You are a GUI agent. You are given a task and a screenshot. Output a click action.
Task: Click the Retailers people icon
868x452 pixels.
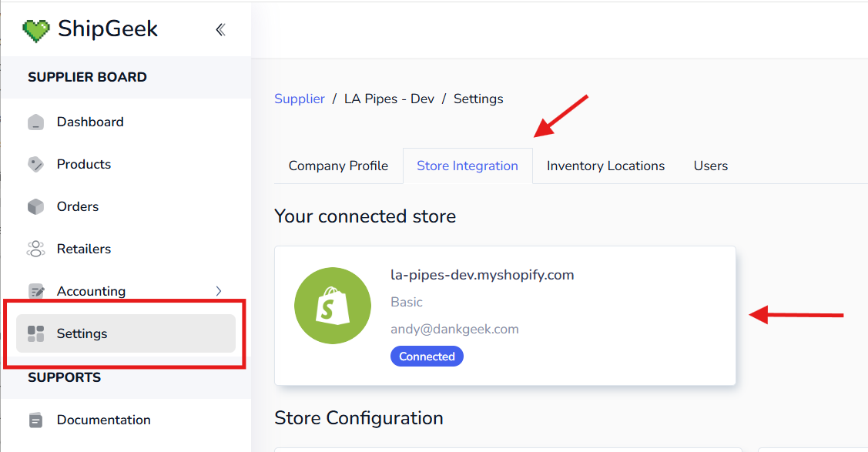pyautogui.click(x=36, y=249)
